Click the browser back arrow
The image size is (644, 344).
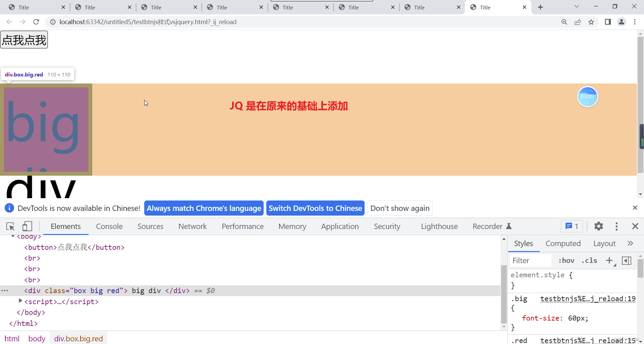click(9, 22)
